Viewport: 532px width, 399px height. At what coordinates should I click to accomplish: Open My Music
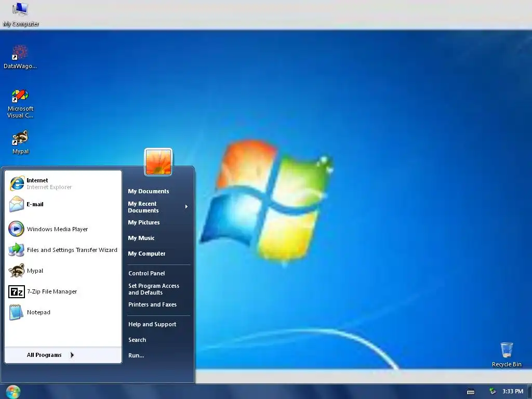coord(158,238)
